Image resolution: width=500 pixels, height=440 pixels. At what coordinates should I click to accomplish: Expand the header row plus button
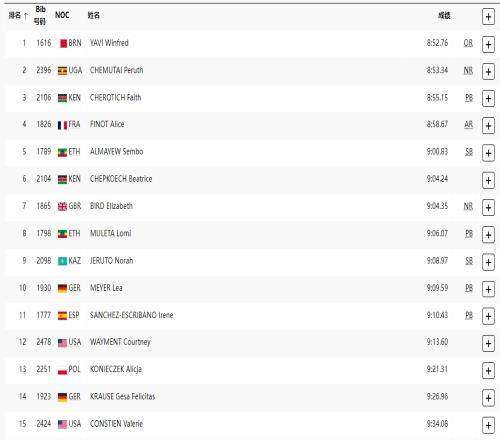[x=488, y=17]
